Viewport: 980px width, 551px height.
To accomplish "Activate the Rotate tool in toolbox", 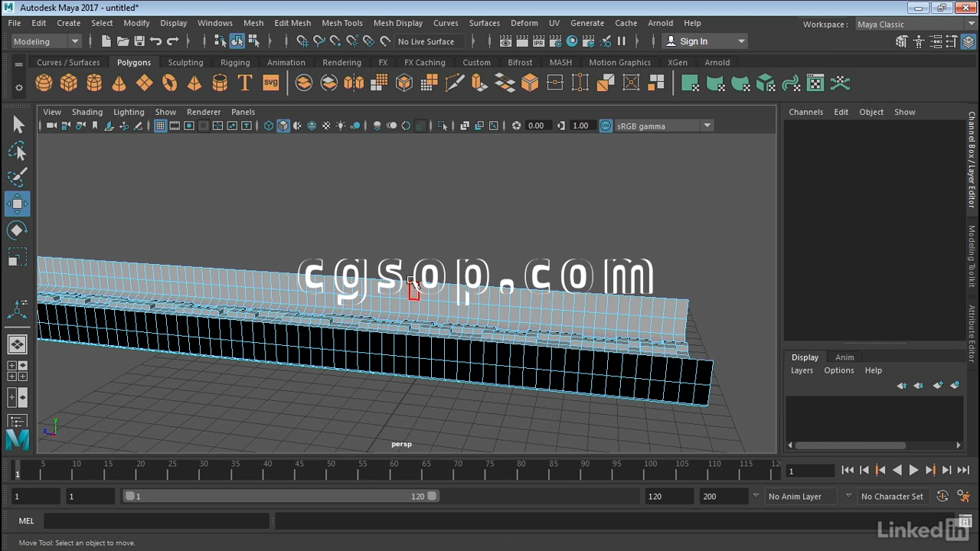I will pos(18,230).
